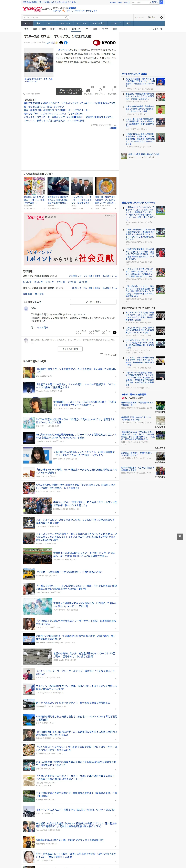The width and height of the screenshot is (186, 868).
Task: Click the search magnifier button beside keyword field
Action: pyautogui.click(x=66, y=18)
